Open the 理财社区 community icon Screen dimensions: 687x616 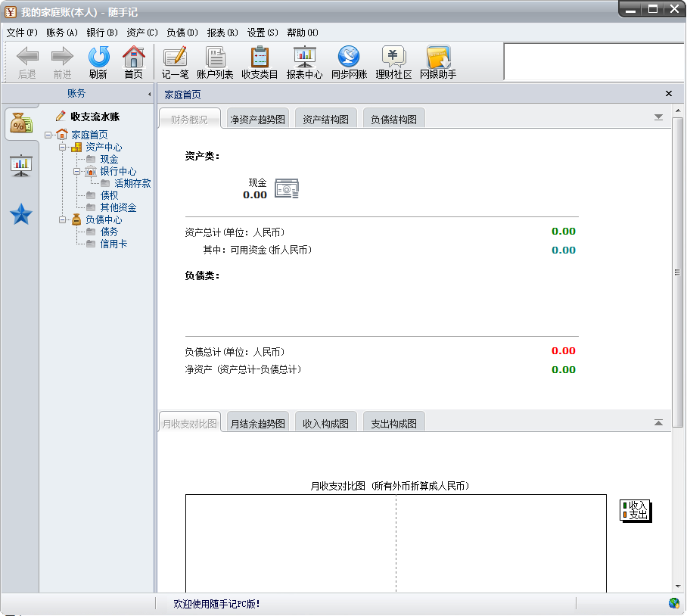[x=393, y=63]
